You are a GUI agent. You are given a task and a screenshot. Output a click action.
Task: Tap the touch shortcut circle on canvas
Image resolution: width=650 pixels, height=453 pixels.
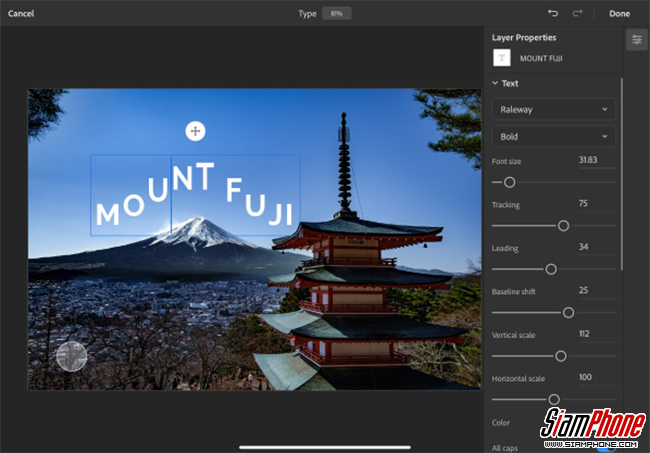tap(72, 356)
